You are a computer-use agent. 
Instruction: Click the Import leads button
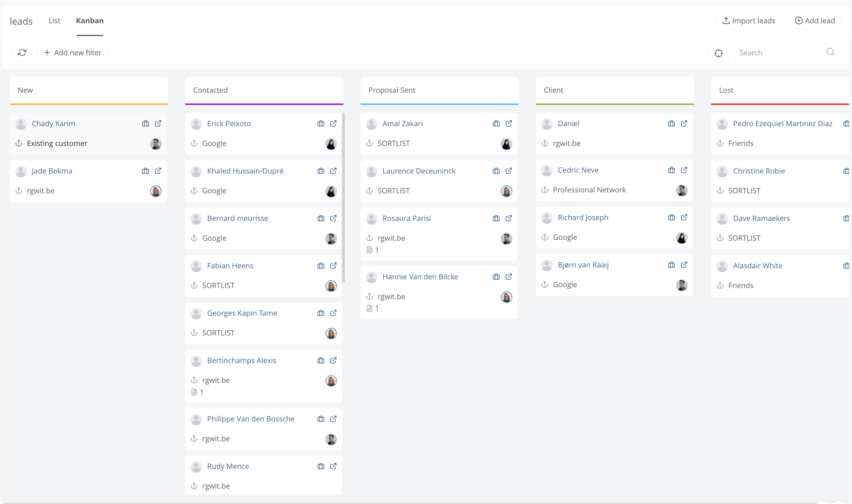748,21
